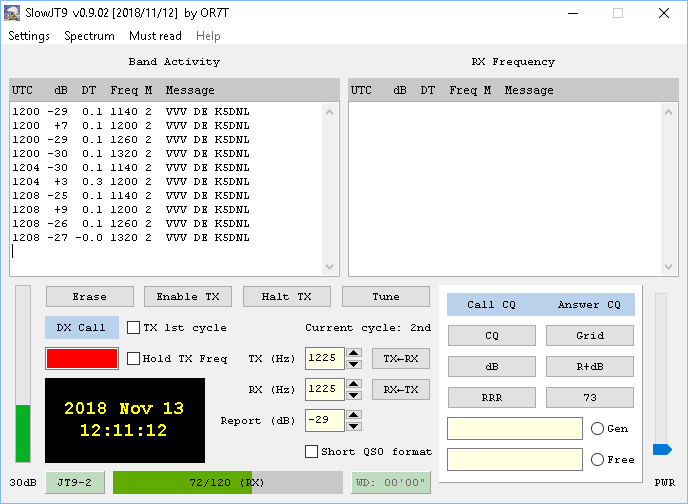Adjust the PWR slider handle
This screenshot has height=504, width=688.
click(662, 450)
